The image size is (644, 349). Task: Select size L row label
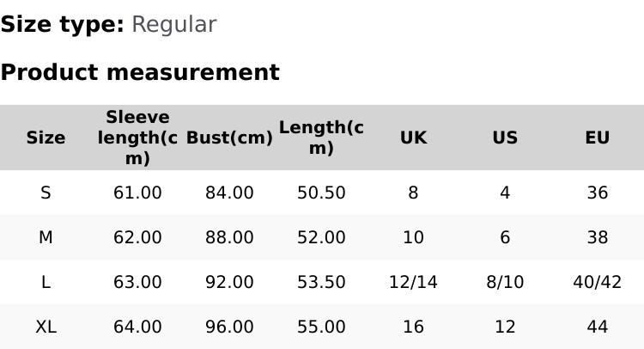coord(46,282)
